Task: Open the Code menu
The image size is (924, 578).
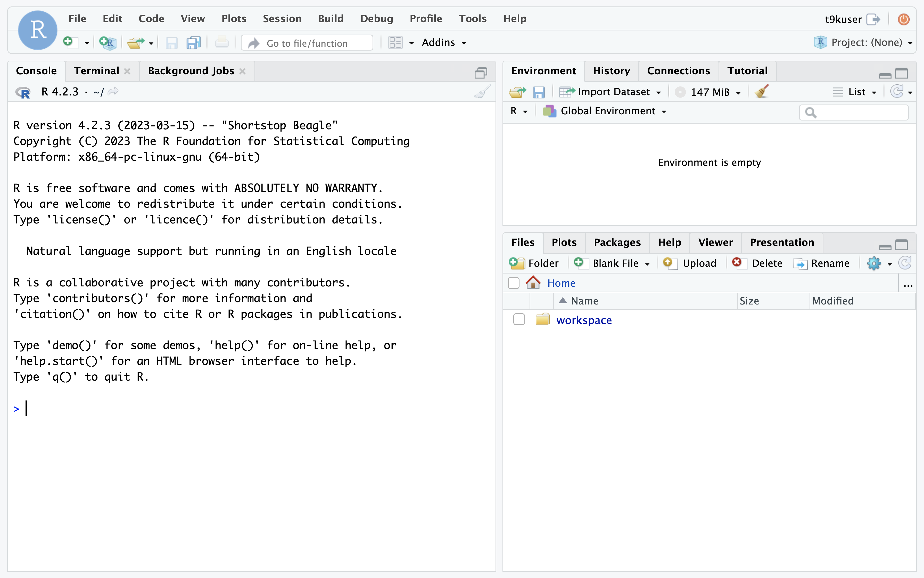Action: click(x=151, y=18)
